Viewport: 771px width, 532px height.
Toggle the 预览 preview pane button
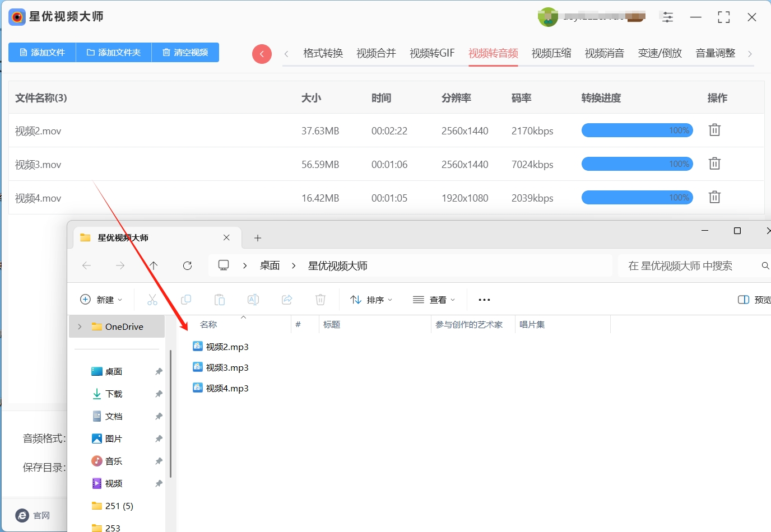point(754,300)
